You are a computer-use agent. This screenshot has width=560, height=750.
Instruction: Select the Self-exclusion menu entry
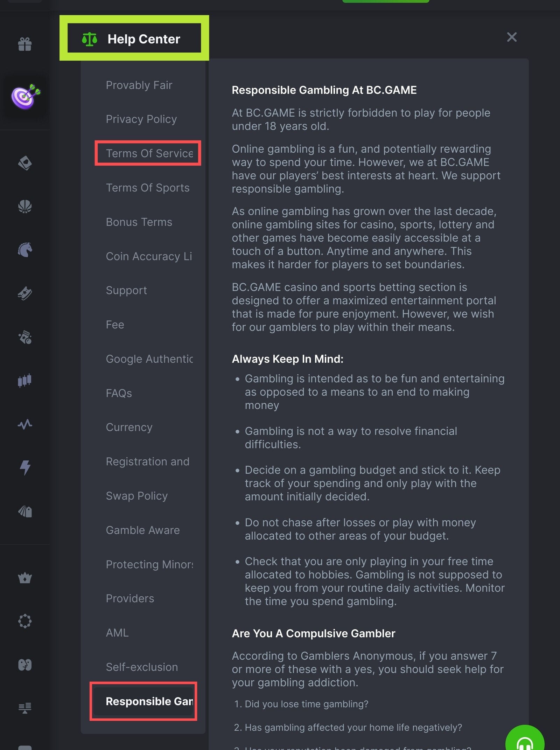[142, 667]
